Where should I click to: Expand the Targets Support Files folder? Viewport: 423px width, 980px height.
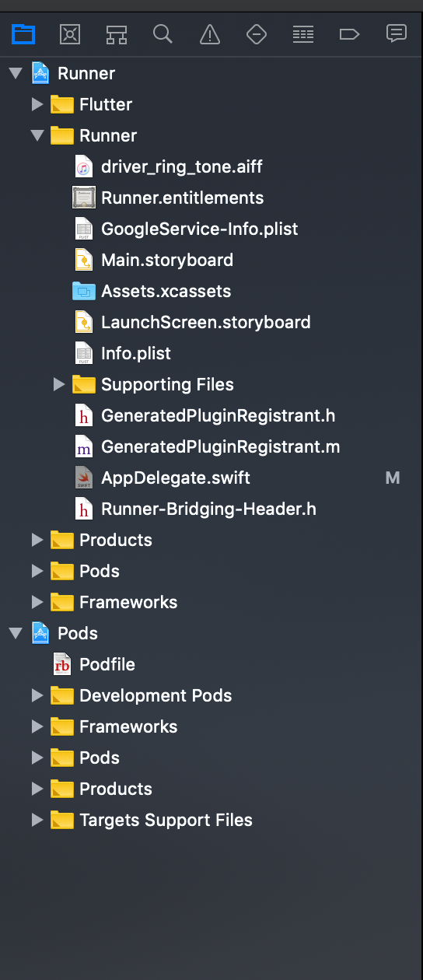click(37, 820)
